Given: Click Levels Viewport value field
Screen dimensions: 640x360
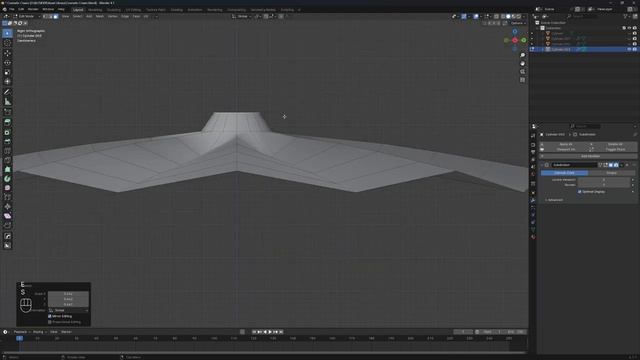Looking at the screenshot, I should tap(604, 180).
